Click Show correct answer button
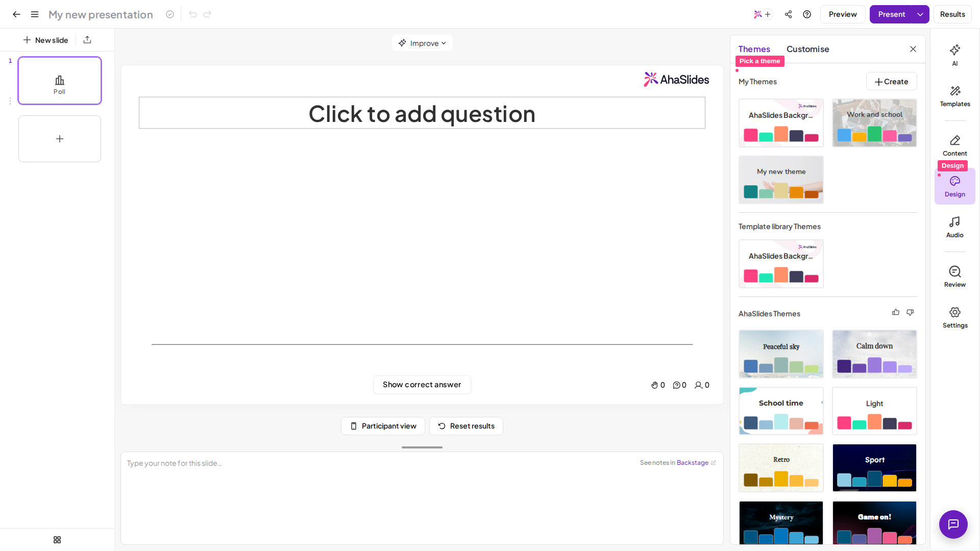 tap(422, 385)
